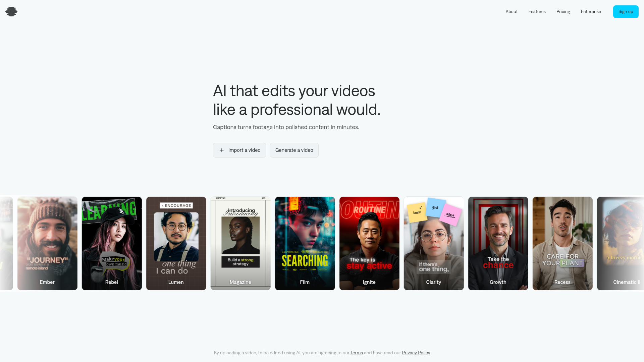Open the Terms link
The image size is (644, 362).
357,353
